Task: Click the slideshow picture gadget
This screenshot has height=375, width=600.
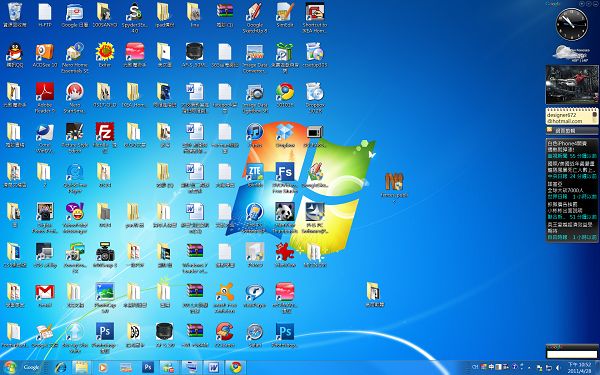Action: pyautogui.click(x=572, y=85)
